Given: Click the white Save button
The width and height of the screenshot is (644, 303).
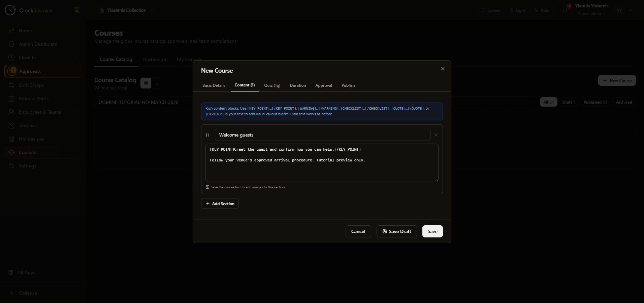Looking at the screenshot, I should pos(432,231).
